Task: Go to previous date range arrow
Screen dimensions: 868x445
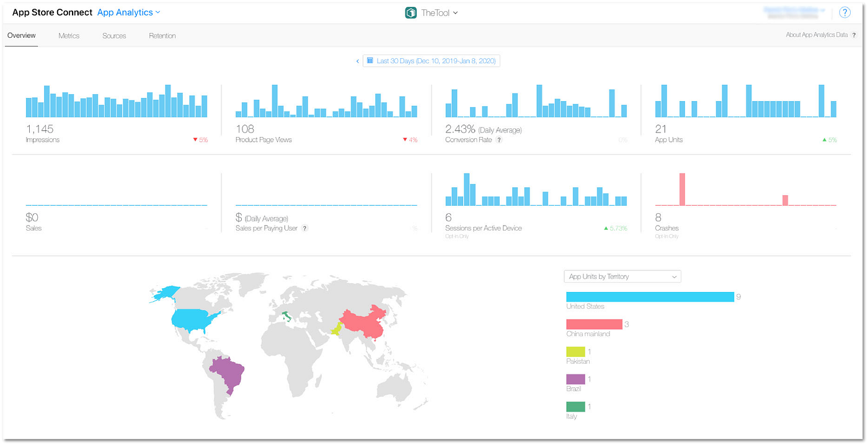Action: coord(358,61)
